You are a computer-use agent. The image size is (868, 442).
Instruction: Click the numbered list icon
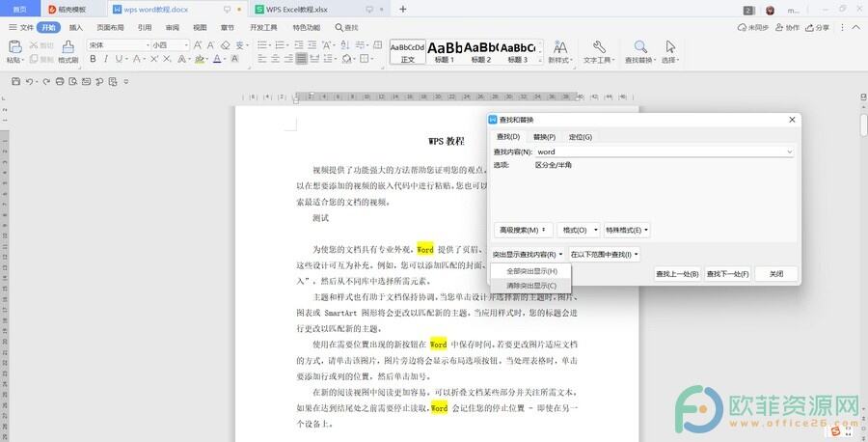pyautogui.click(x=280, y=45)
